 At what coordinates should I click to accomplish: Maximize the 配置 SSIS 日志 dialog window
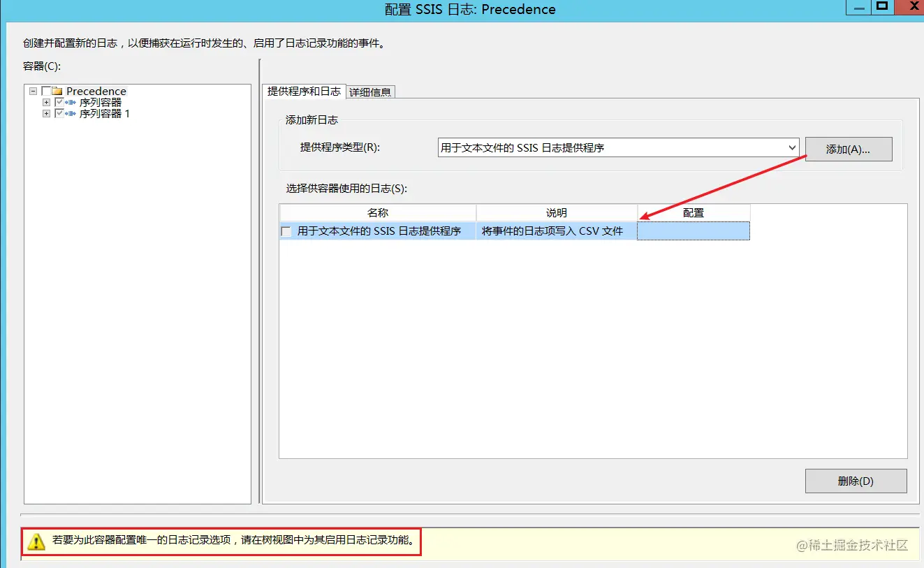[881, 7]
